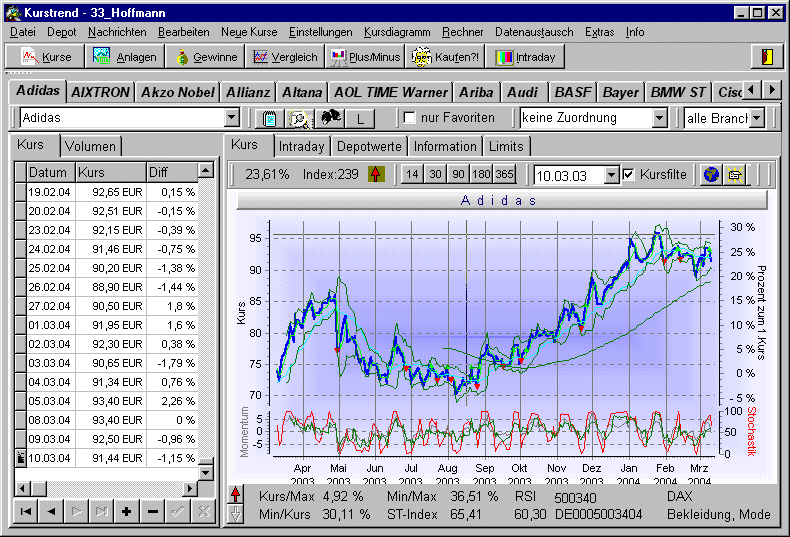Open the Gewinne view

tap(206, 57)
